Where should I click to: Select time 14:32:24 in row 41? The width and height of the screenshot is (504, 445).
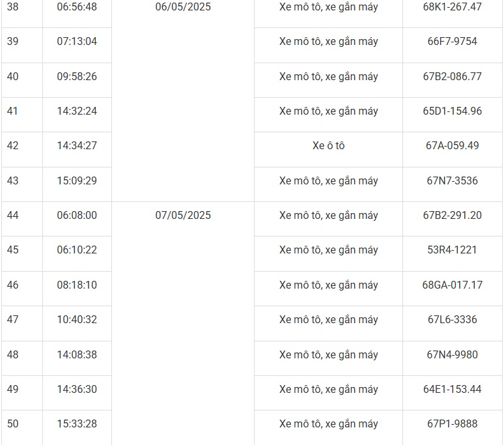point(77,111)
